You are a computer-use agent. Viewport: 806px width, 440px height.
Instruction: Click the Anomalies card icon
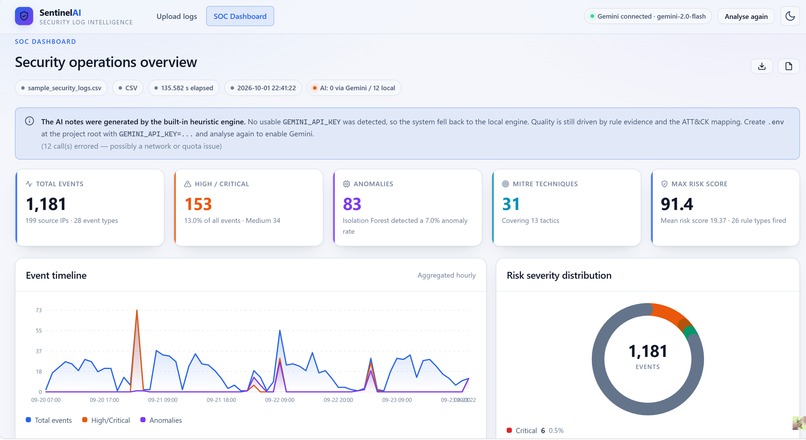[346, 184]
